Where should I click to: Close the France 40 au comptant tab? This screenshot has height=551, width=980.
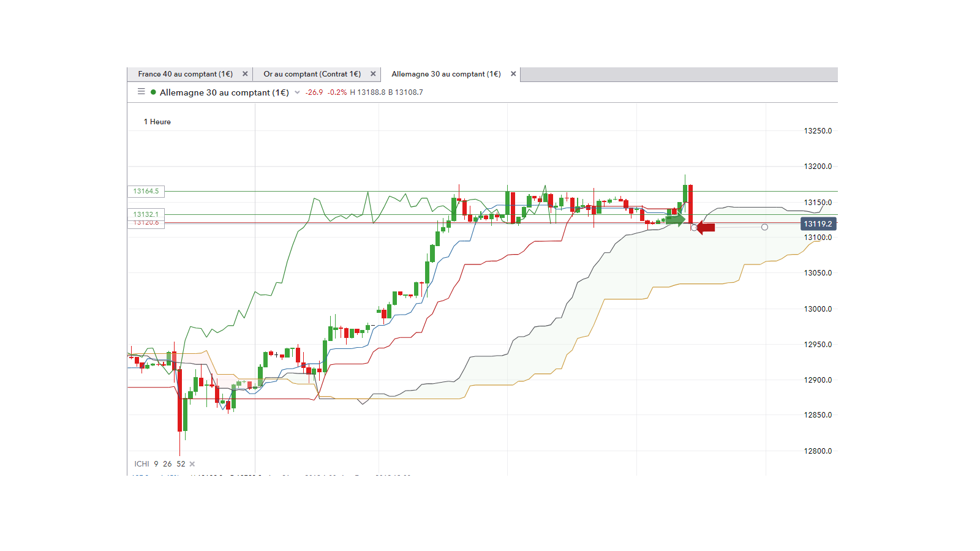[245, 74]
